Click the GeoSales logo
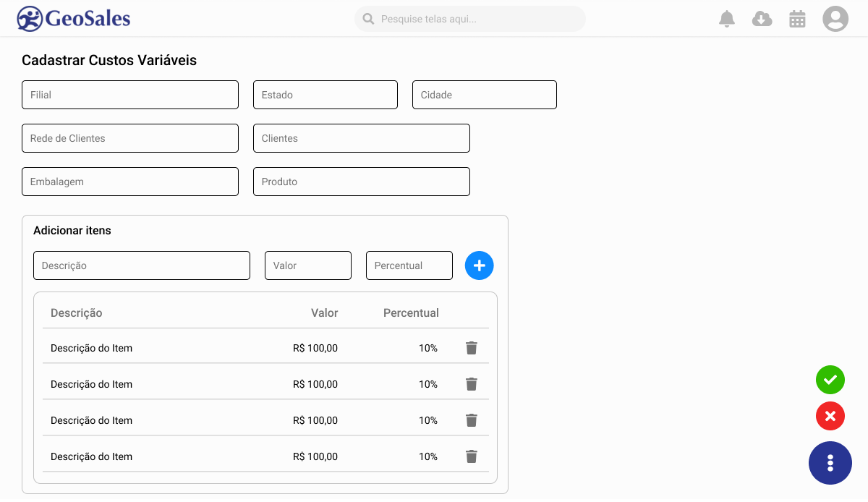 [x=74, y=19]
